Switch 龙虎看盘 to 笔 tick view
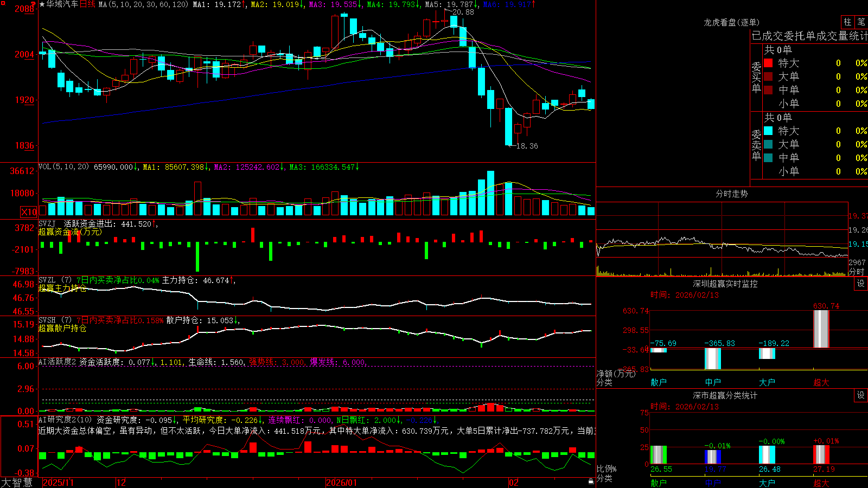Screen dimensions: 868x488 (x=861, y=22)
